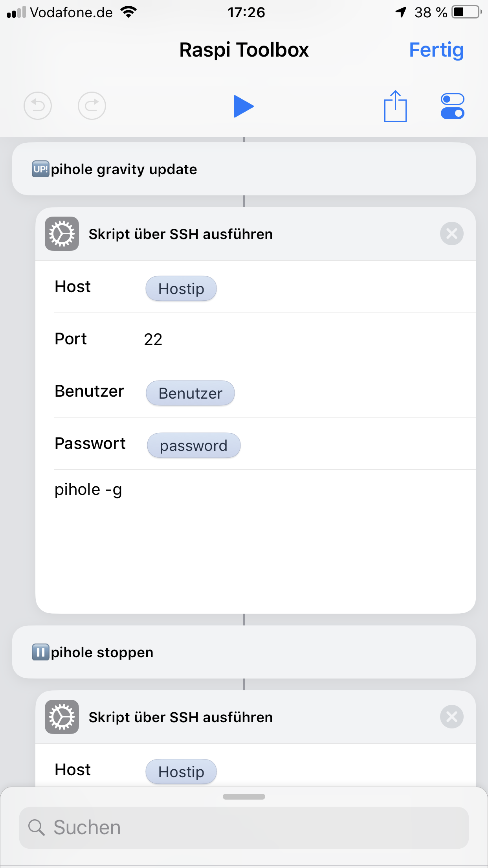Tap the Suchen search field
Screen dimensions: 488x868
pyautogui.click(x=244, y=828)
